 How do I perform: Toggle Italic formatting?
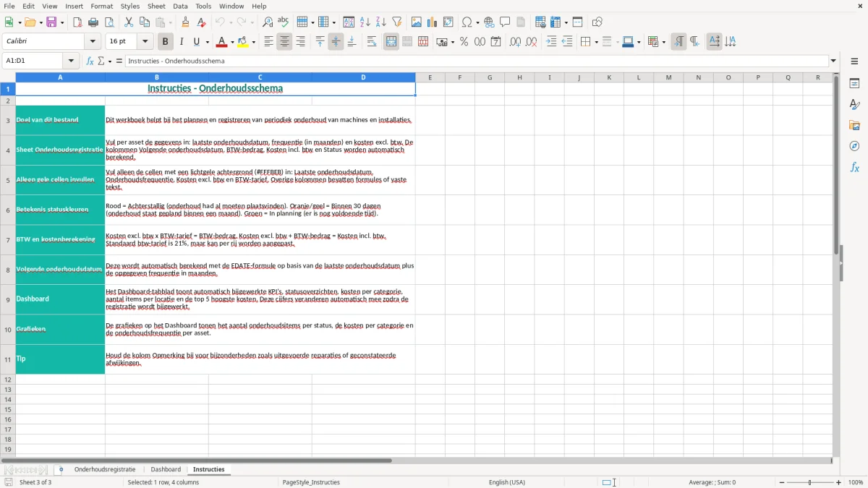tap(182, 42)
